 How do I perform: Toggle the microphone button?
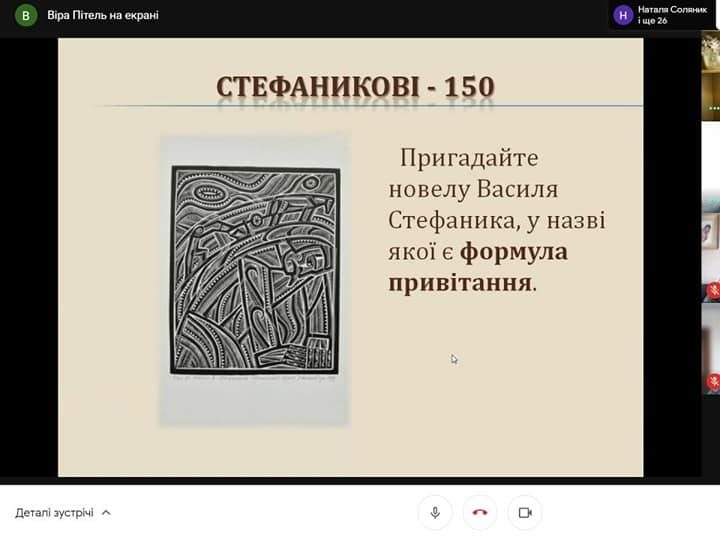point(435,512)
